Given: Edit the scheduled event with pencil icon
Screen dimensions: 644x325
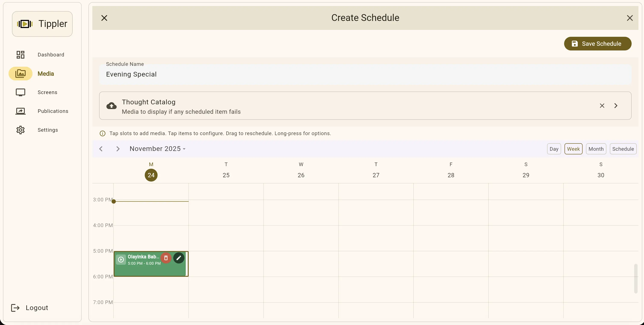Looking at the screenshot, I should click(179, 258).
